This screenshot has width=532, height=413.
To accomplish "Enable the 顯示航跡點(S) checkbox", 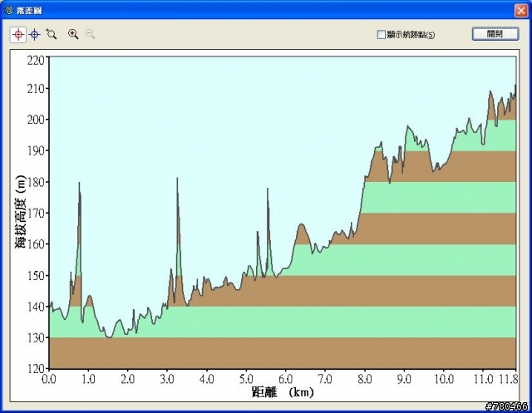I will (382, 34).
